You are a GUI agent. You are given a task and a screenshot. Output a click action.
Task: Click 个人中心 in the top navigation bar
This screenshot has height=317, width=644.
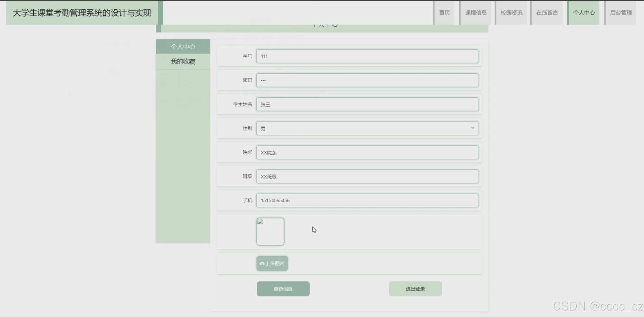[x=584, y=13]
